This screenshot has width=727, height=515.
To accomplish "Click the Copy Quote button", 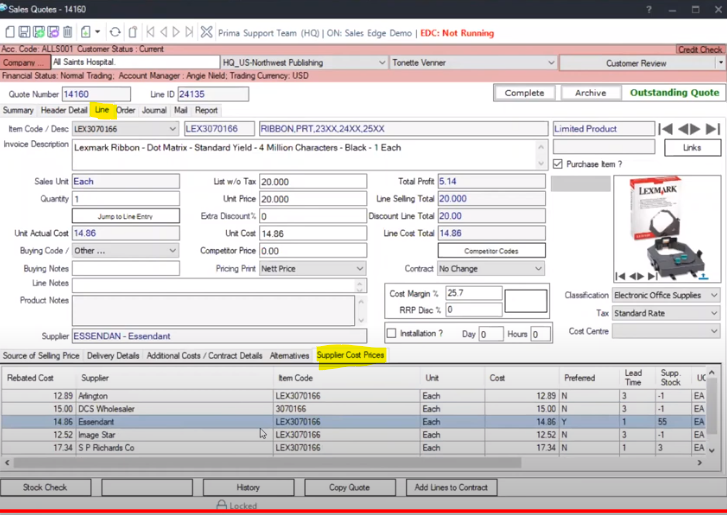I will click(x=350, y=487).
